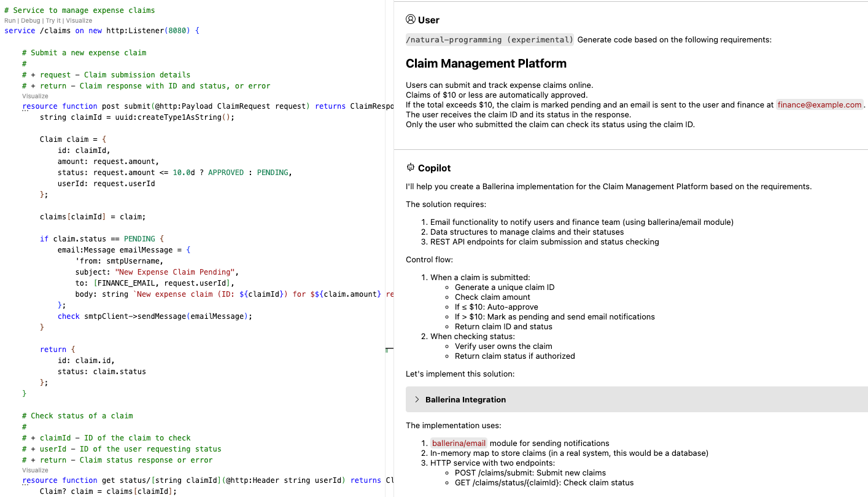Click the 'claims[claimId] = claim;' line
This screenshot has width=868, height=497.
point(93,217)
